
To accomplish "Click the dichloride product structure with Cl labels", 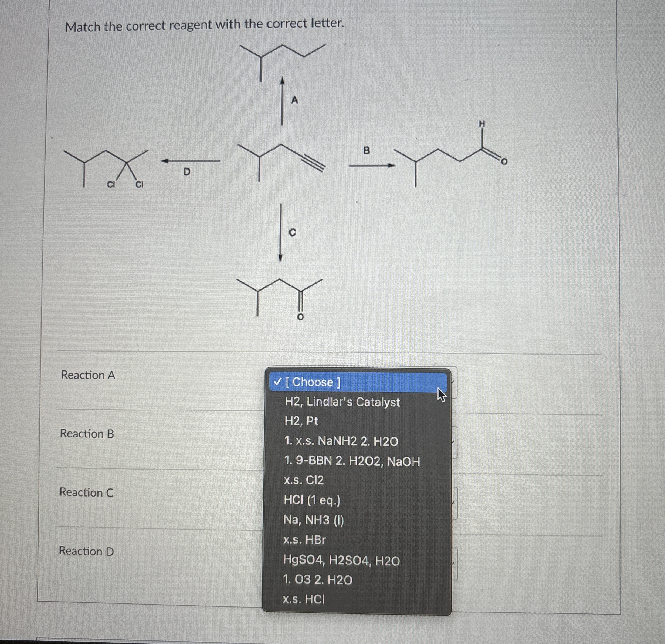I will (x=106, y=169).
